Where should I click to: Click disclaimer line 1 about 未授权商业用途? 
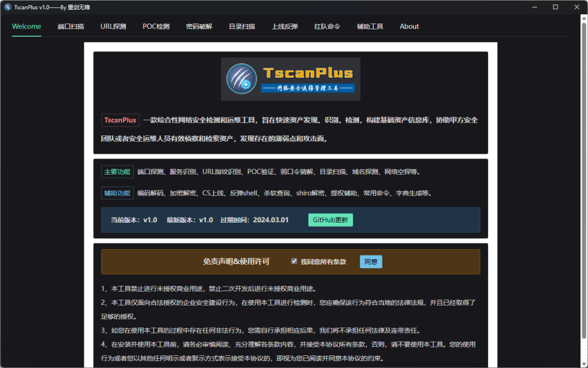pos(210,289)
